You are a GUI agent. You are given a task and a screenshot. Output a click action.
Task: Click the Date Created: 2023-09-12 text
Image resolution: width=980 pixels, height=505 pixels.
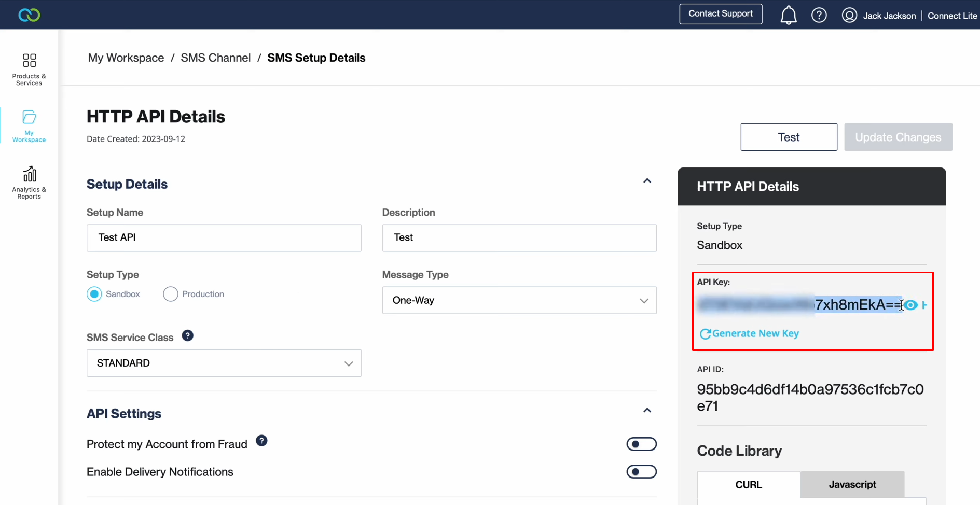coord(136,139)
